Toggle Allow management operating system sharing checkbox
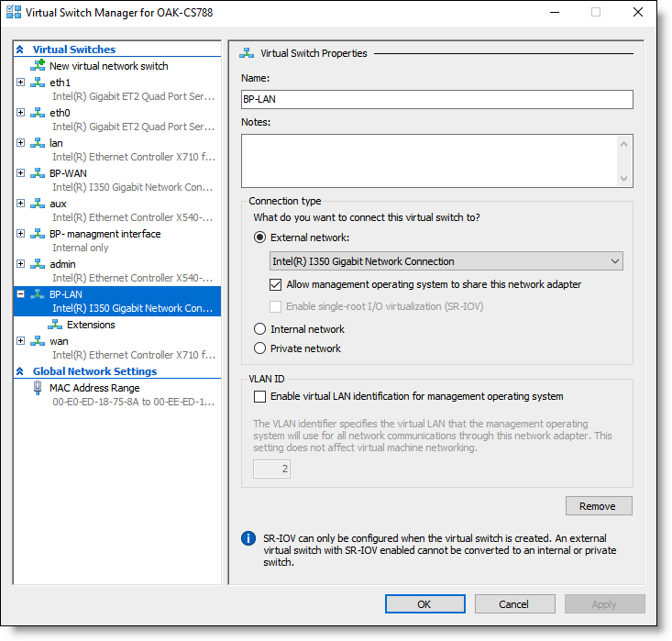 click(275, 284)
